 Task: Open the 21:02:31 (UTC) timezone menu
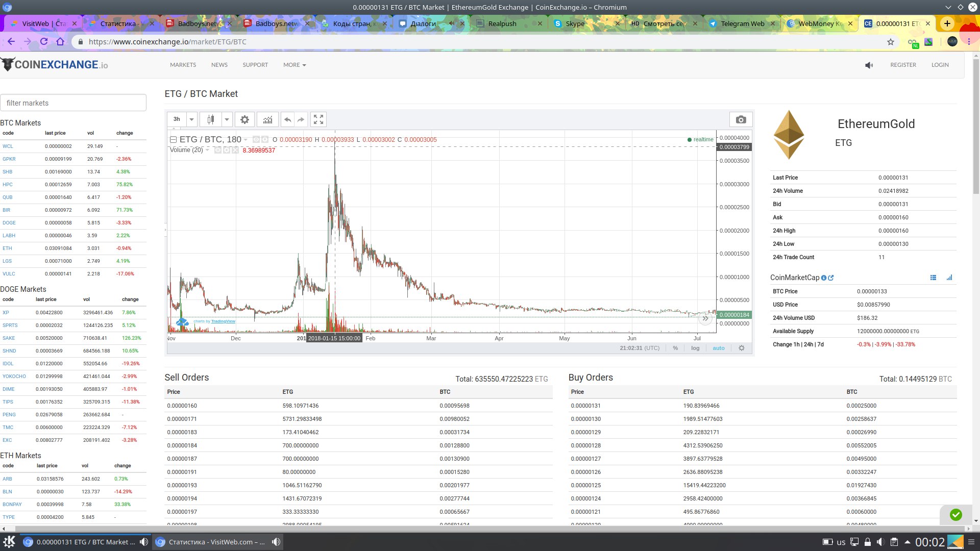click(x=640, y=348)
